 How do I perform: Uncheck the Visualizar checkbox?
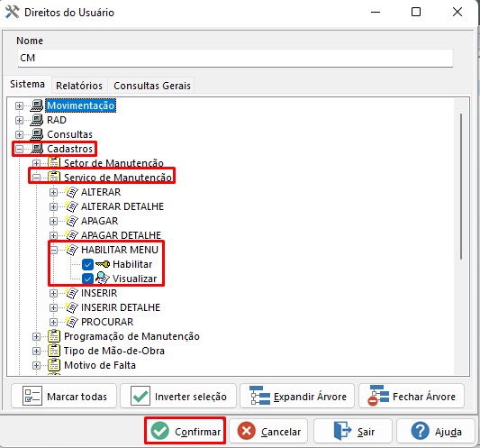[x=88, y=279]
